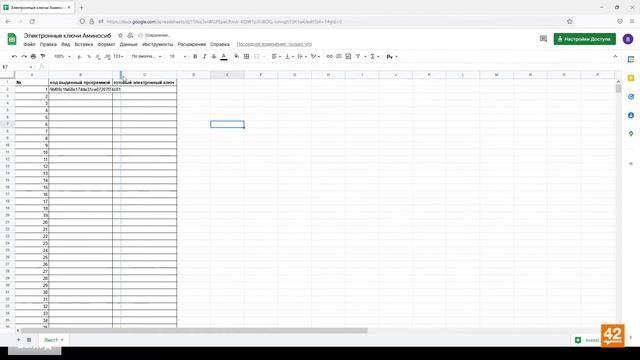Collapse the toolbar with up chevron
Image resolution: width=640 pixels, height=360 pixels.
pyautogui.click(x=615, y=56)
